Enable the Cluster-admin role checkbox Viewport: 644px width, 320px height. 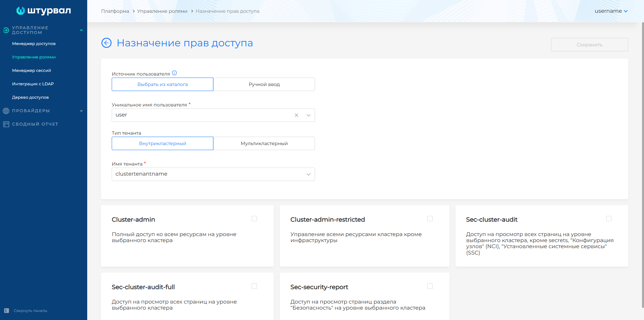click(254, 219)
